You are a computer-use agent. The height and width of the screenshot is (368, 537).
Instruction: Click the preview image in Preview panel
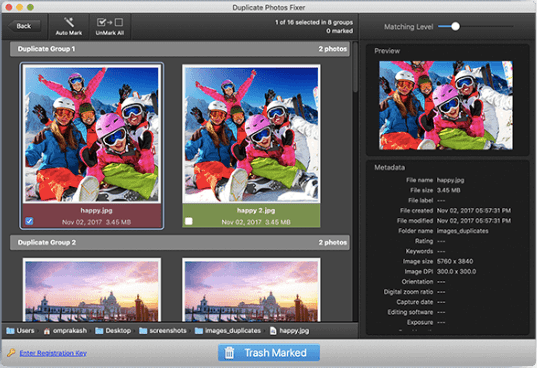pos(446,105)
